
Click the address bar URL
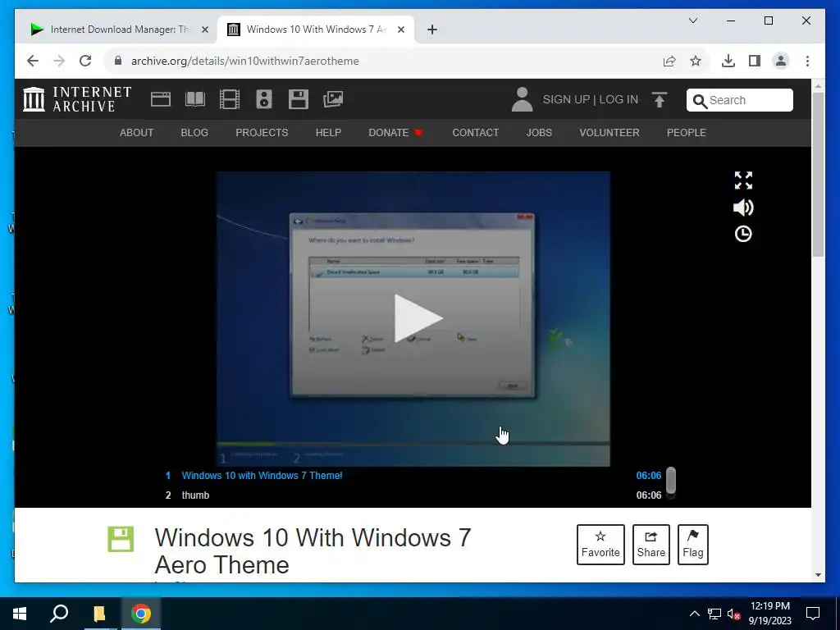[x=244, y=61]
